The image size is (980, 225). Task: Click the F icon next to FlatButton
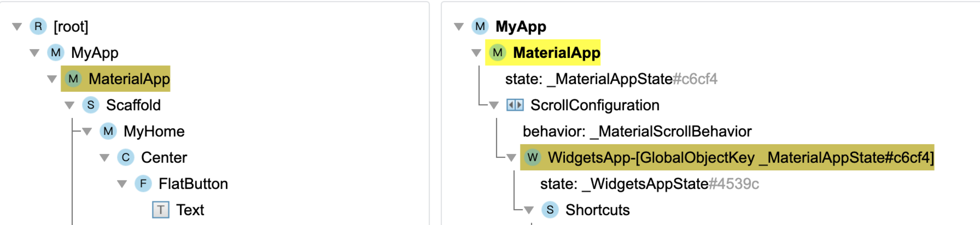(143, 184)
